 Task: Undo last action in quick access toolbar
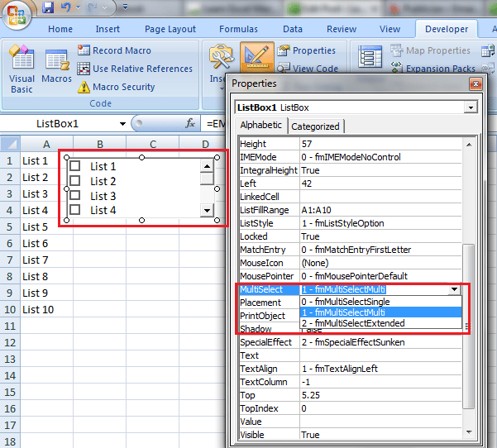(x=65, y=7)
